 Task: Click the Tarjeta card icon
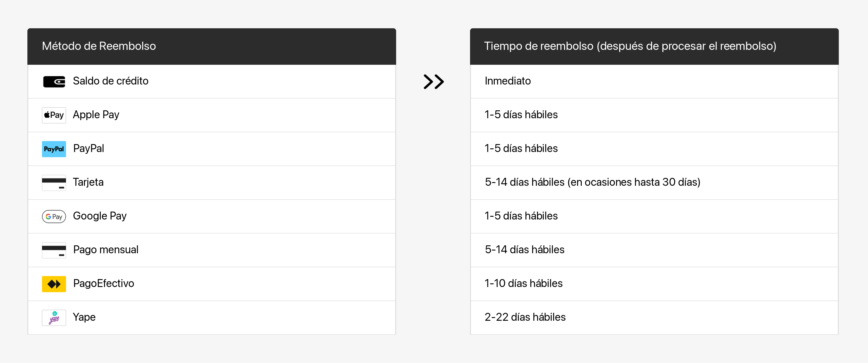[x=54, y=182]
